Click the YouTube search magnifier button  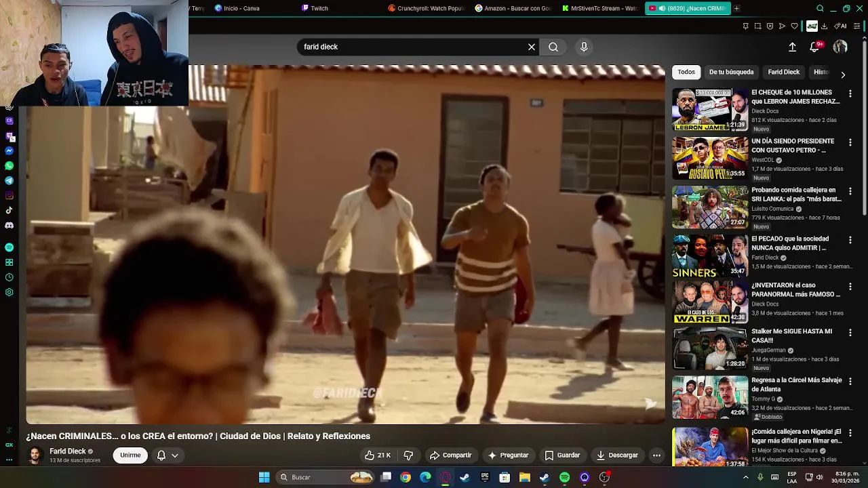553,47
